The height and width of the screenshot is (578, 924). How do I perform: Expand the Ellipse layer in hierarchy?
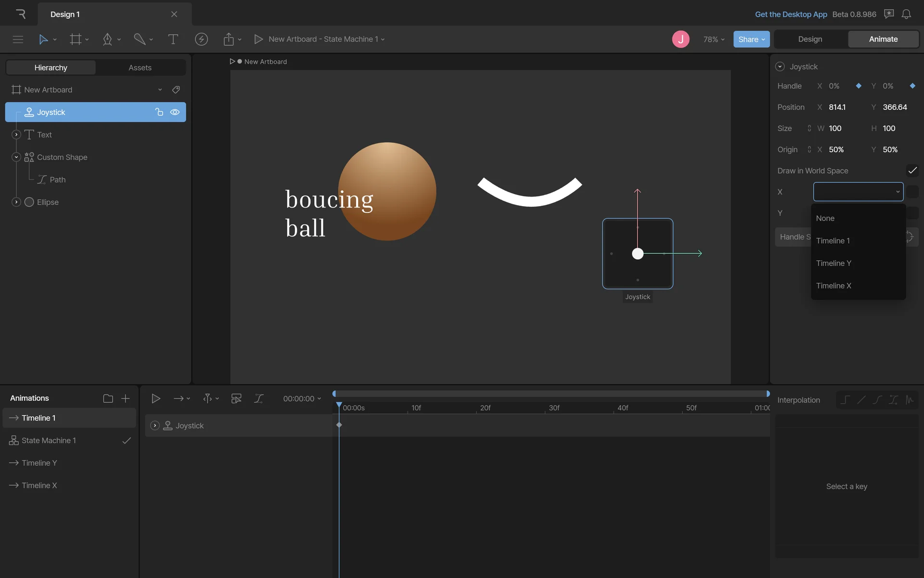[x=16, y=202]
